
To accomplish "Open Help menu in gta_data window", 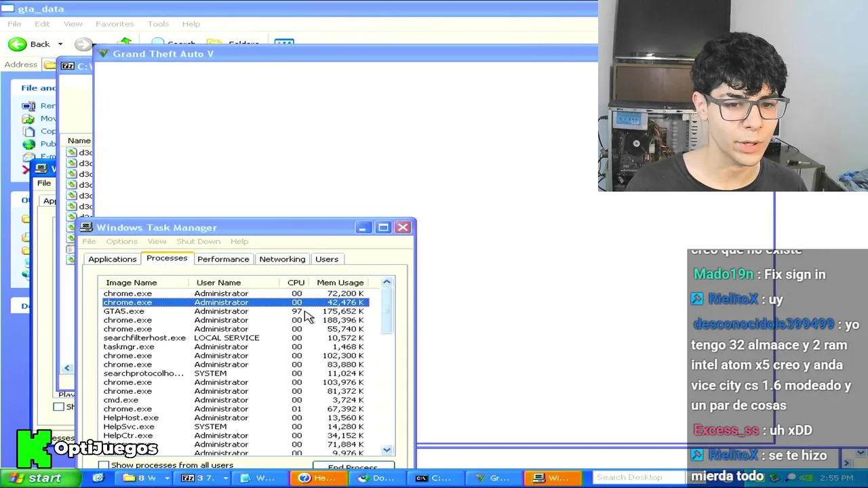I will (191, 24).
